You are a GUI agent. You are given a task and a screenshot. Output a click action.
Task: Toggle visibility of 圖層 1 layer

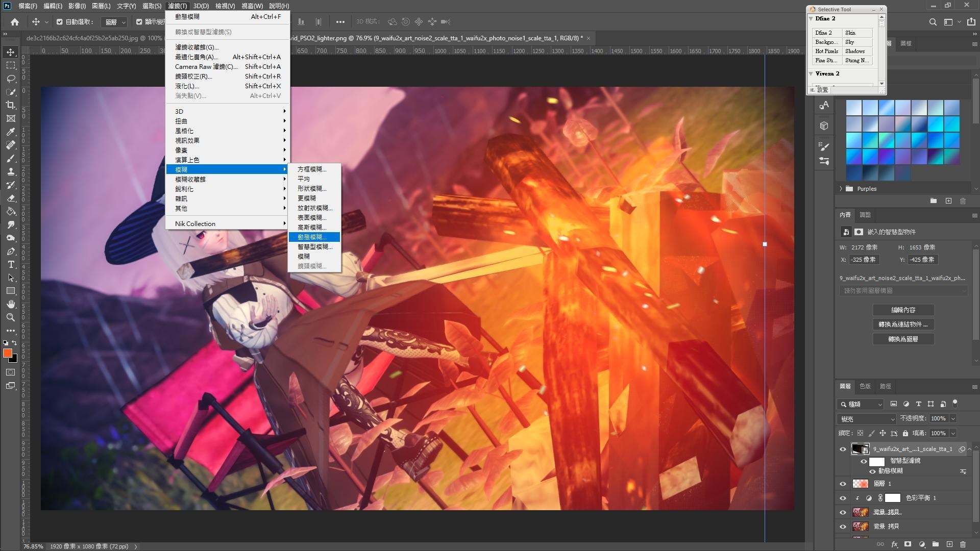click(x=842, y=483)
